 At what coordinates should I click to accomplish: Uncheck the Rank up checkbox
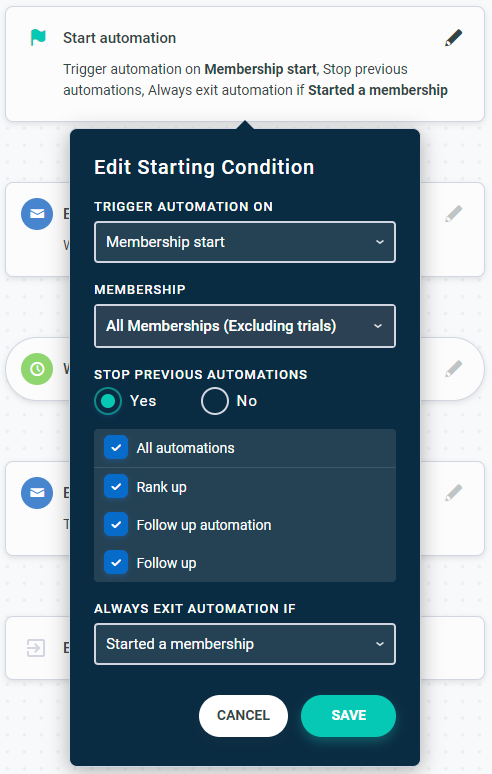(x=116, y=487)
